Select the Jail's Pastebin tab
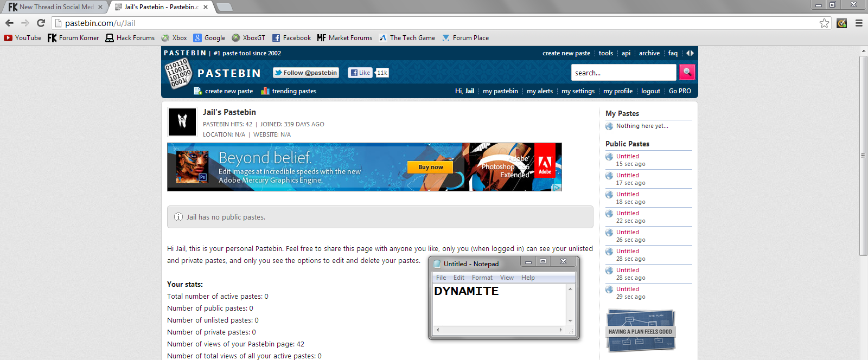Image resolution: width=868 pixels, height=360 pixels. pos(161,7)
